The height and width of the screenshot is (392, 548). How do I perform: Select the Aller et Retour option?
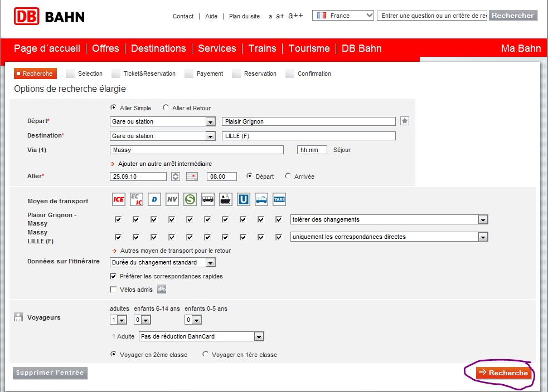click(166, 107)
